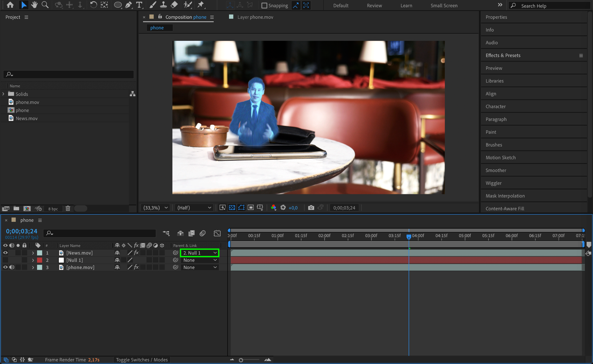
Task: Select the Hand tool
Action: (x=34, y=5)
